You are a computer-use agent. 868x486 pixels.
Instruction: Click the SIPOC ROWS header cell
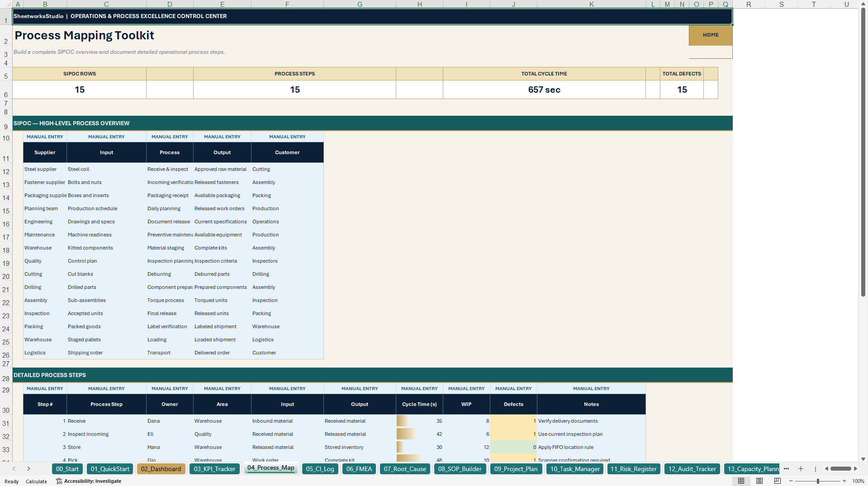coord(79,74)
